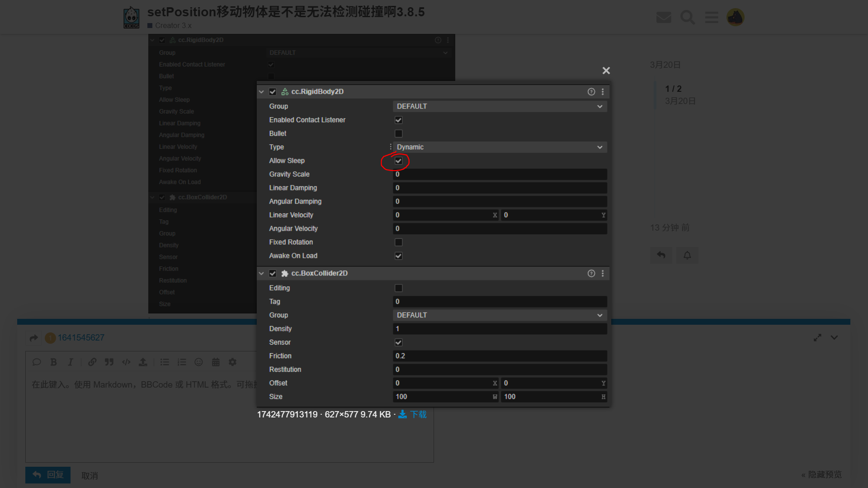Toggle the cc.RigidBody2D checkbox in the dimmed background image
The image size is (868, 488).
coord(162,40)
